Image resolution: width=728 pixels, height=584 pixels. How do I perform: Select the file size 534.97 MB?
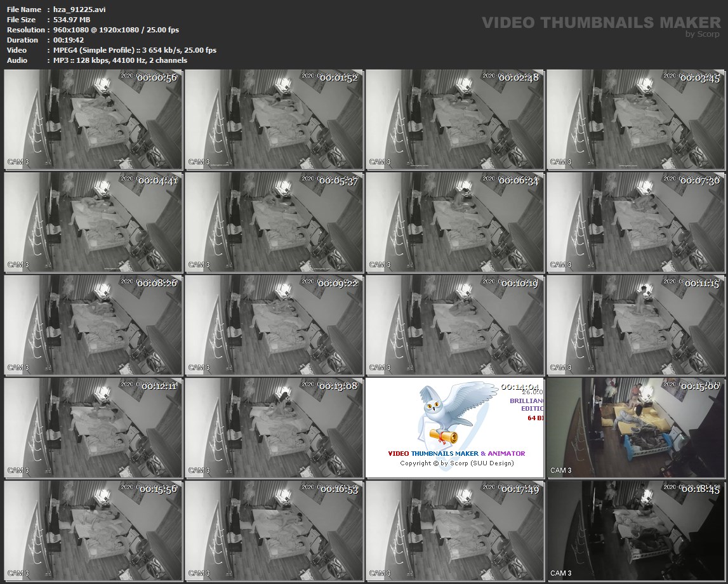pyautogui.click(x=72, y=20)
